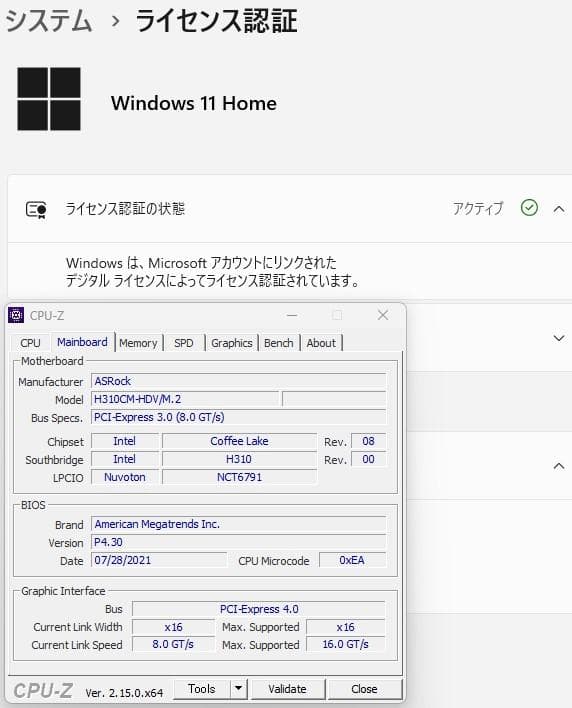Click the Bus Specs field PCI-Express 3.0
The image size is (572, 708).
[x=239, y=417]
